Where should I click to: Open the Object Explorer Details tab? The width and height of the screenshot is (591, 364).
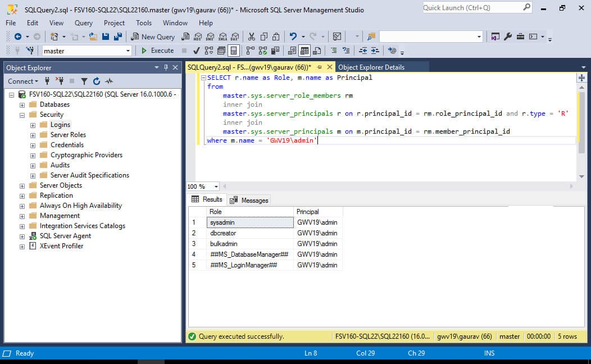(372, 67)
